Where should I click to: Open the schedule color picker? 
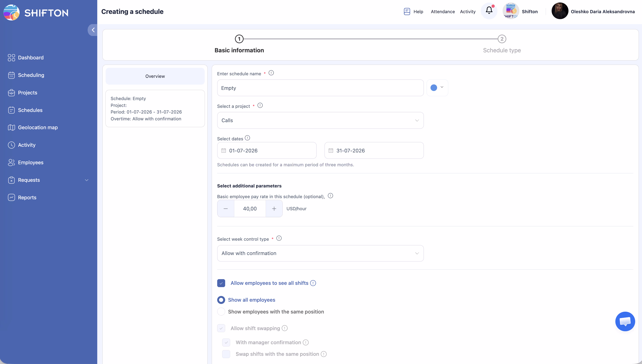pos(437,88)
